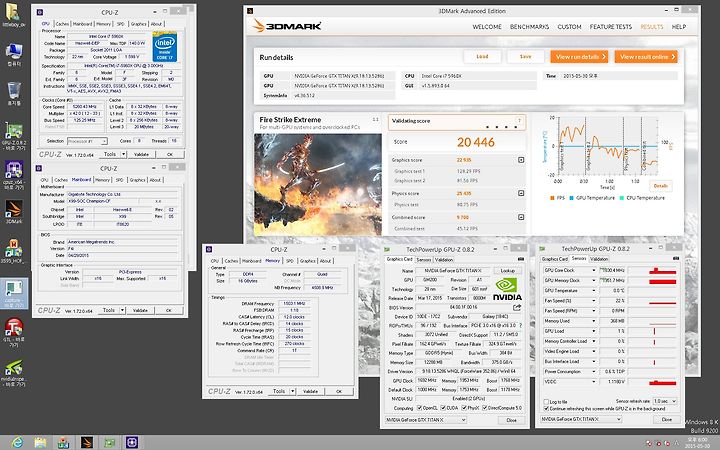Switch to SPD tab in CPU-Z Memory window
Image resolution: width=720 pixels, height=450 pixels.
[290, 261]
